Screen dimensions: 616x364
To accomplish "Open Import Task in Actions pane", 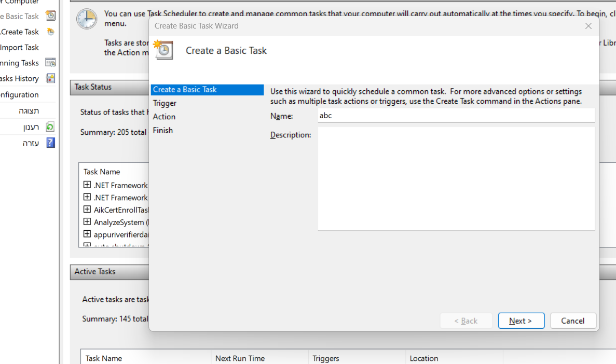I will click(x=19, y=48).
